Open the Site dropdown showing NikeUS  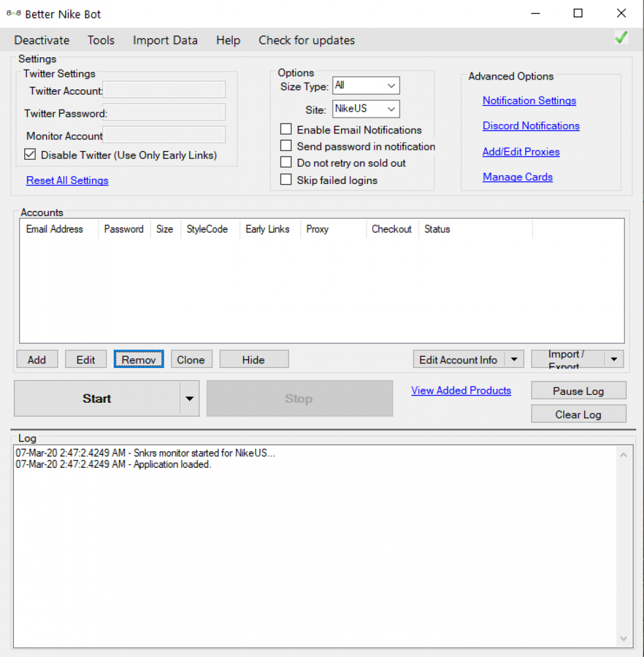point(366,109)
